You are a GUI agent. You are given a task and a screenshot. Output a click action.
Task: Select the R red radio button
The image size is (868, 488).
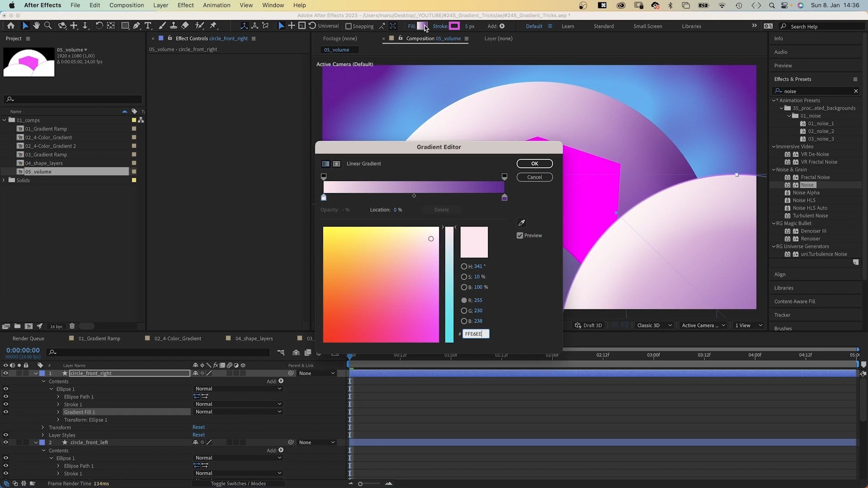(x=464, y=300)
